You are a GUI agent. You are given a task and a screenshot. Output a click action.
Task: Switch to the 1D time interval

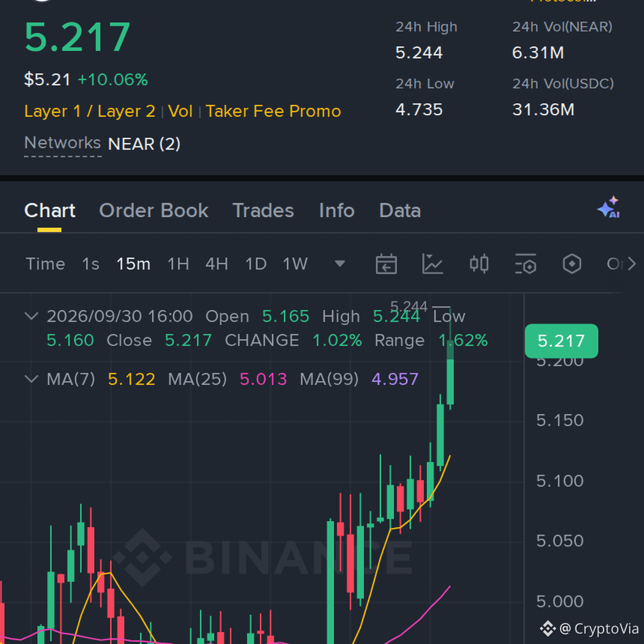[x=256, y=264]
